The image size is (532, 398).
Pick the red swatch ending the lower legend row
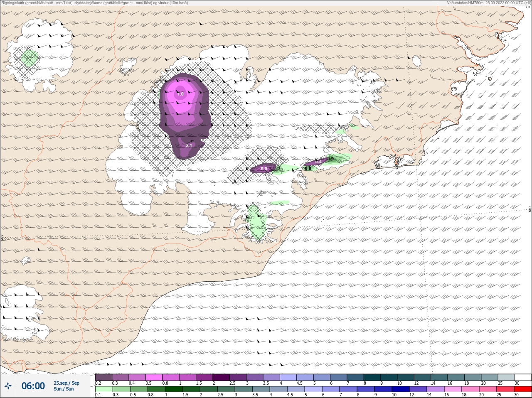point(523,389)
